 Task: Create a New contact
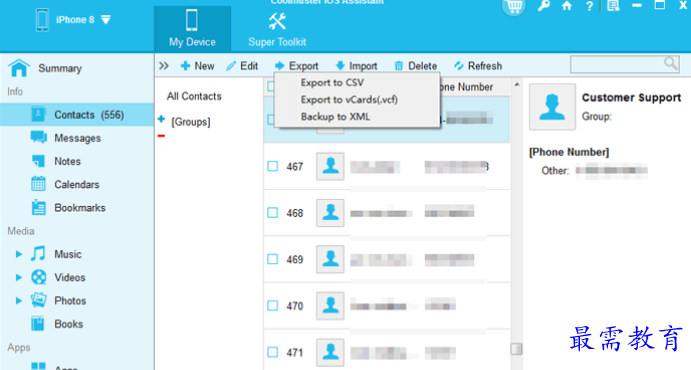tap(197, 66)
